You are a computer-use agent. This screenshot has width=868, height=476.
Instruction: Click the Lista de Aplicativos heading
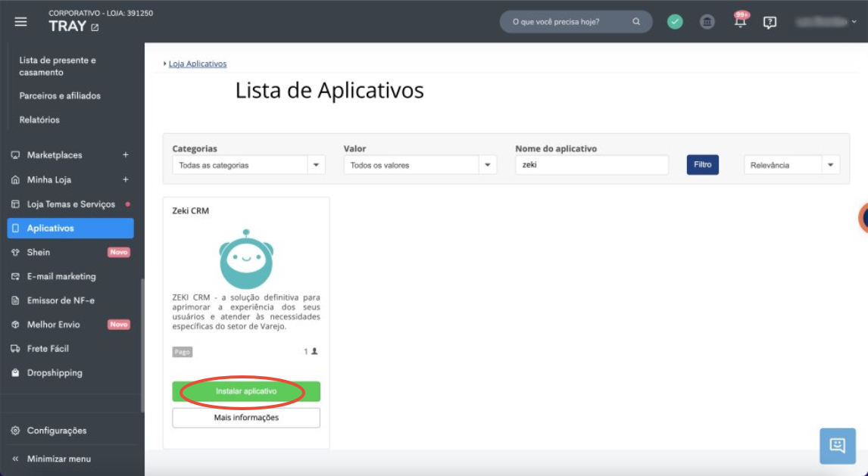[x=329, y=90]
